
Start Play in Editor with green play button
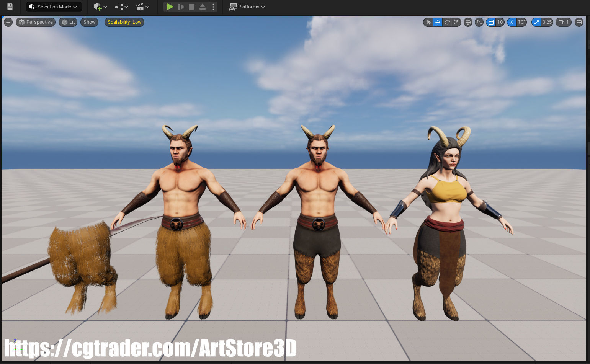click(x=170, y=7)
